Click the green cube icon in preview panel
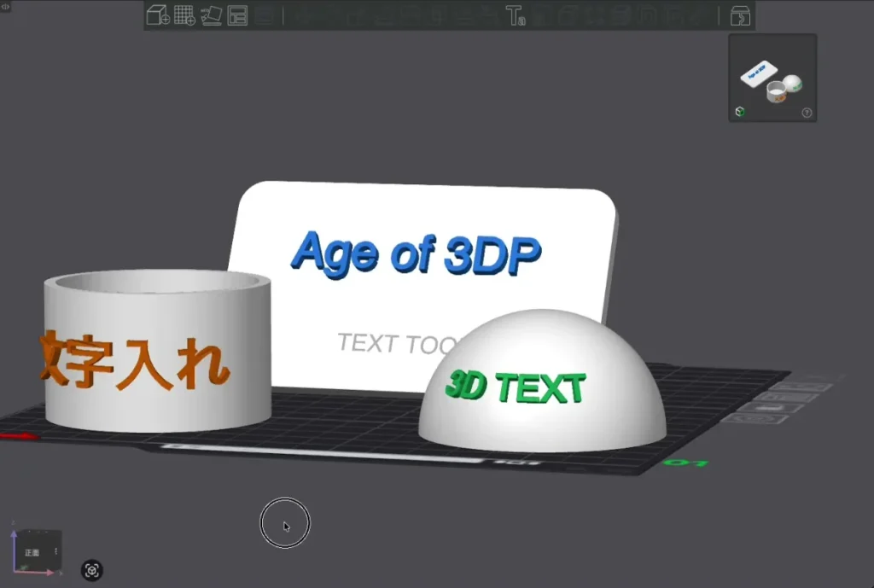 740,112
